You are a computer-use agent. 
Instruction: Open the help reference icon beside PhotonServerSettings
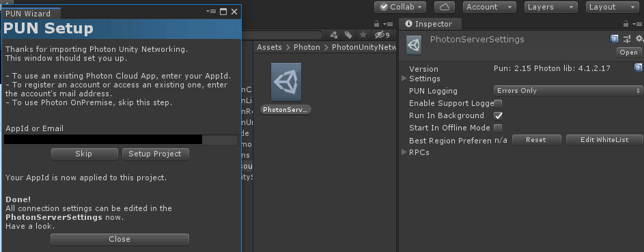[615, 39]
